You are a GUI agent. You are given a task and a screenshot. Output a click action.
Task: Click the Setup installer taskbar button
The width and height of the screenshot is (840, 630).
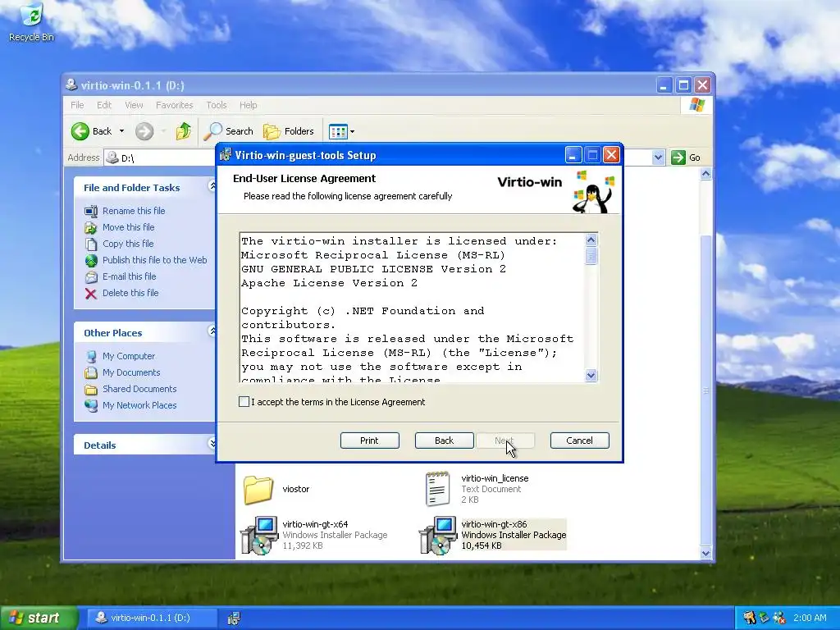(234, 619)
